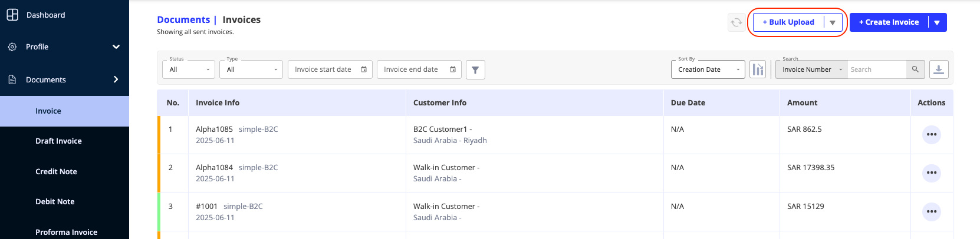Screen dimensions: 980x239
Task: Open actions menu for invoice #1001
Action: point(932,212)
